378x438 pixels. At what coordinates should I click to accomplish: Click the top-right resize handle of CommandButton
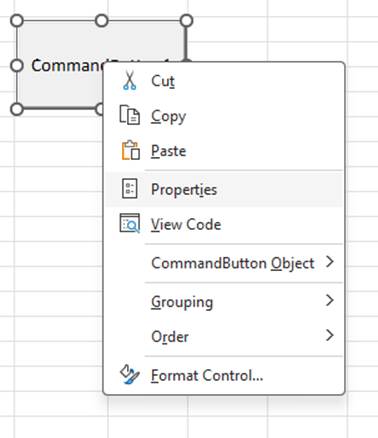point(186,21)
